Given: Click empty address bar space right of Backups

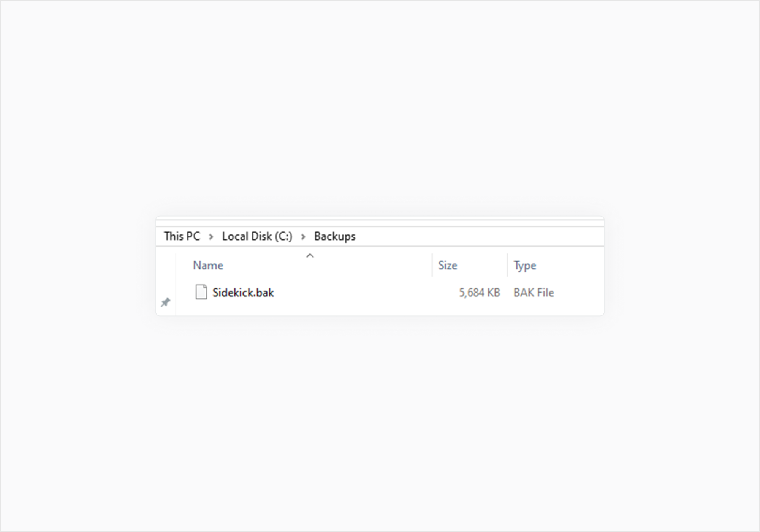Looking at the screenshot, I should 475,236.
